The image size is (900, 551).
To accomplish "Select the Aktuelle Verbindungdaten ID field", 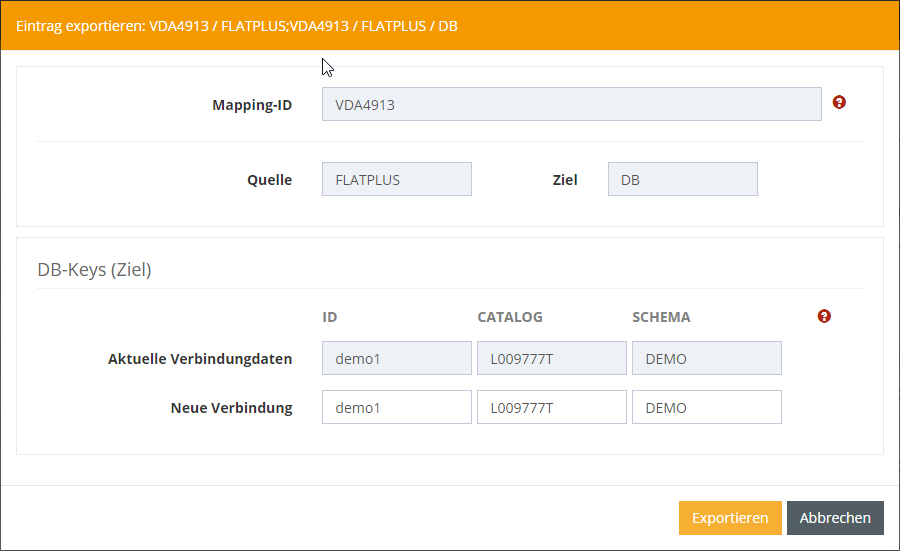I will tap(396, 359).
